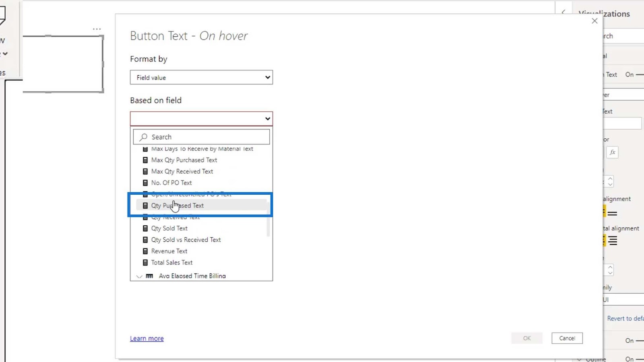Close the Button Text dialog
Viewport: 644px width, 362px height.
[x=594, y=21]
